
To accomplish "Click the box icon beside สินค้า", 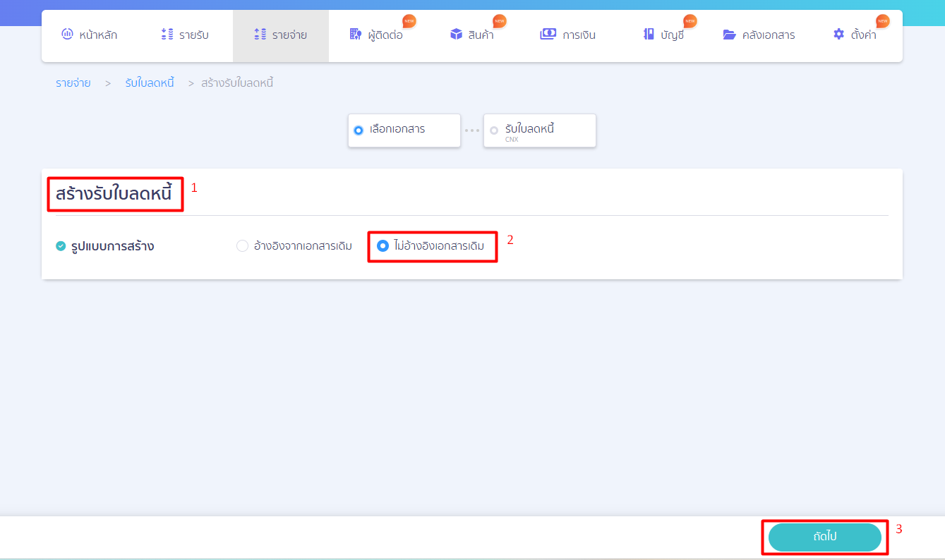I will pyautogui.click(x=456, y=34).
